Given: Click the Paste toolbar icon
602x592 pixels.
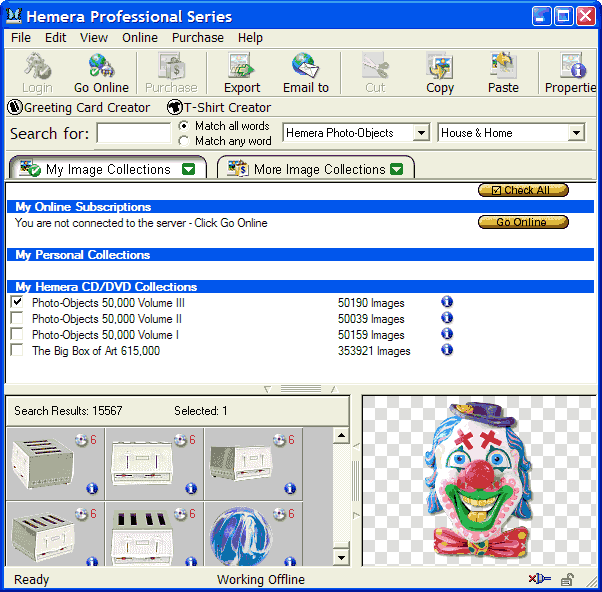Looking at the screenshot, I should [x=503, y=73].
